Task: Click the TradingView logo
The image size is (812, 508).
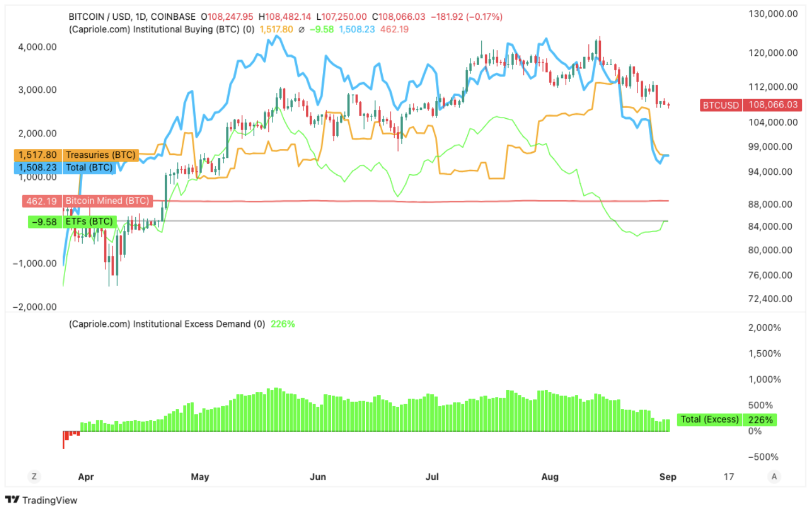Action: pyautogui.click(x=41, y=500)
